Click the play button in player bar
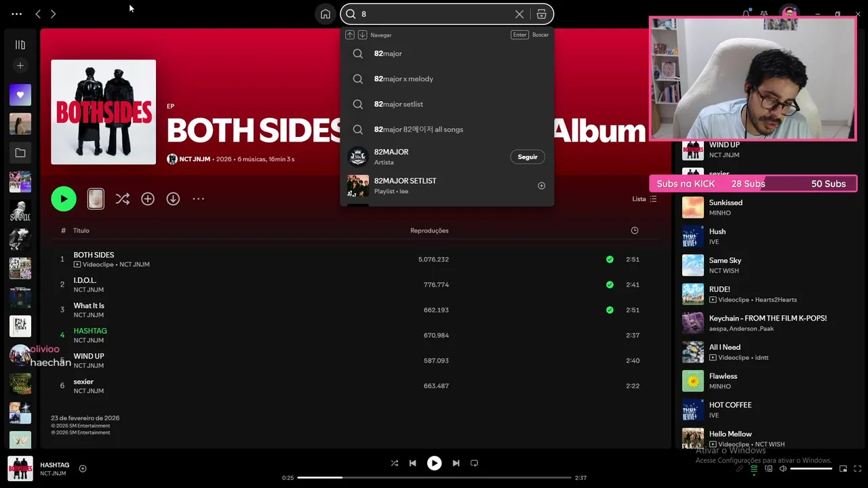Viewport: 868px width, 488px height. 434,463
